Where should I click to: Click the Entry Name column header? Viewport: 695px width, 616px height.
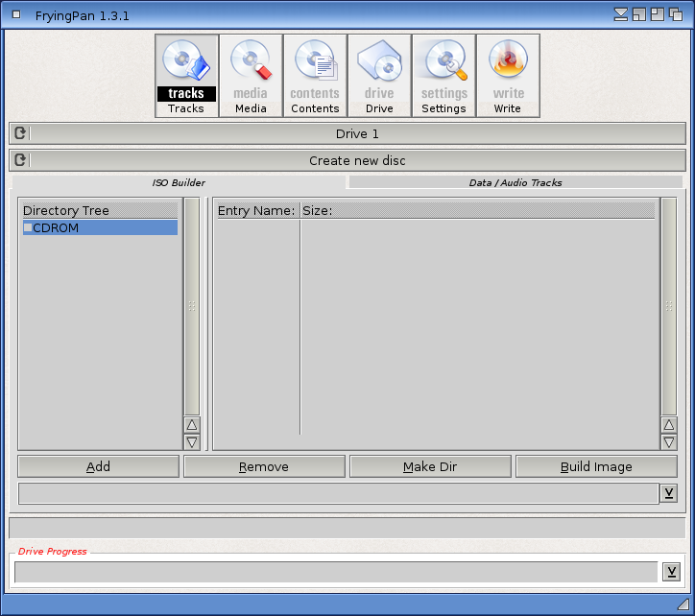256,210
